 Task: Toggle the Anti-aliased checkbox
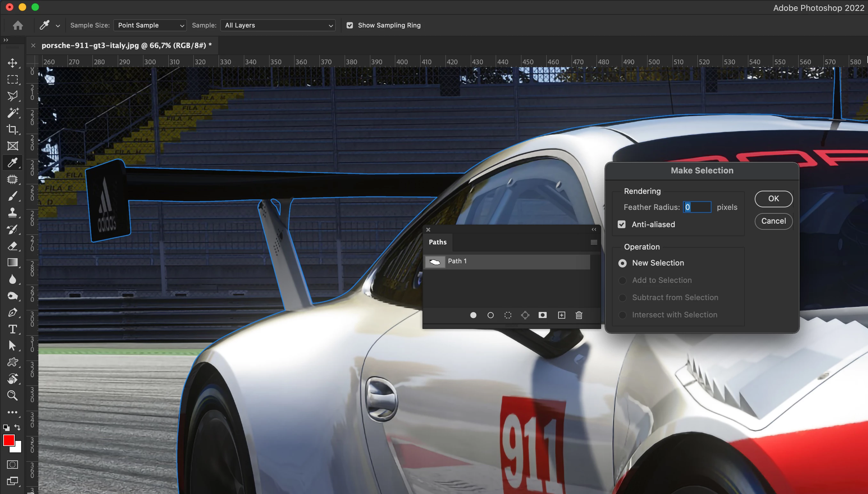coord(621,224)
